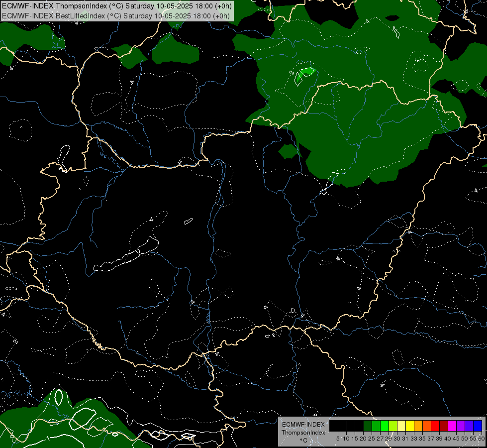Click the legend tick value 45
The image size is (487, 448).
[x=456, y=439]
